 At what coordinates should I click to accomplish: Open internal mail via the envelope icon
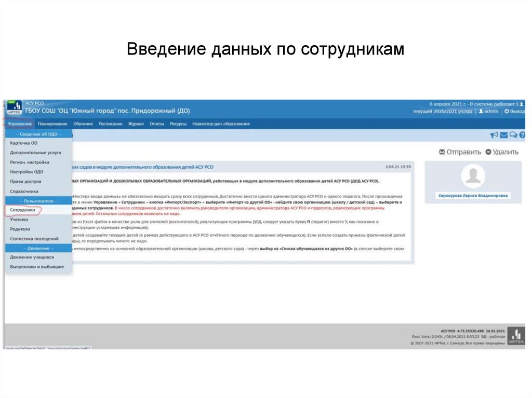pyautogui.click(x=504, y=135)
